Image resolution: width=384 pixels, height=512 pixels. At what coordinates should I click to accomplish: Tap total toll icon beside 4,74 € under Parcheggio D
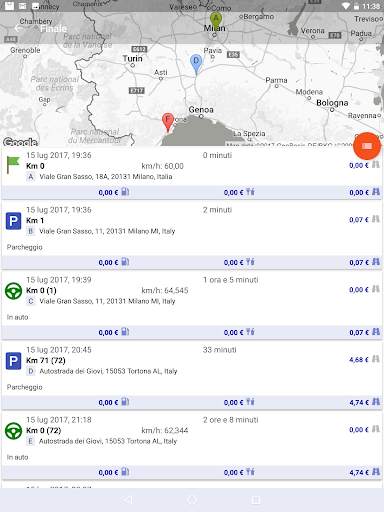tap(376, 402)
